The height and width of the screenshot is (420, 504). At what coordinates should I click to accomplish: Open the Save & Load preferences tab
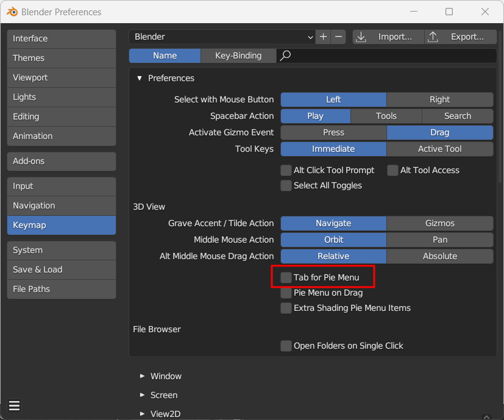tap(62, 270)
